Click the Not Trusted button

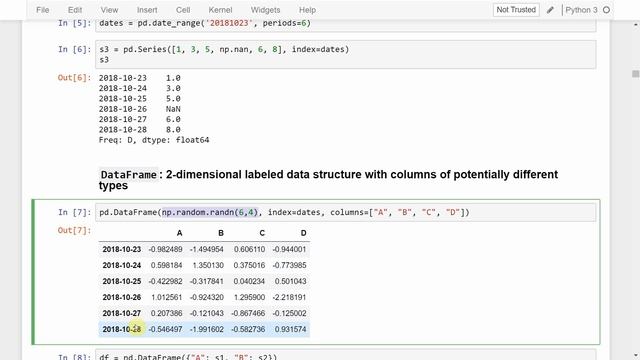pyautogui.click(x=516, y=10)
